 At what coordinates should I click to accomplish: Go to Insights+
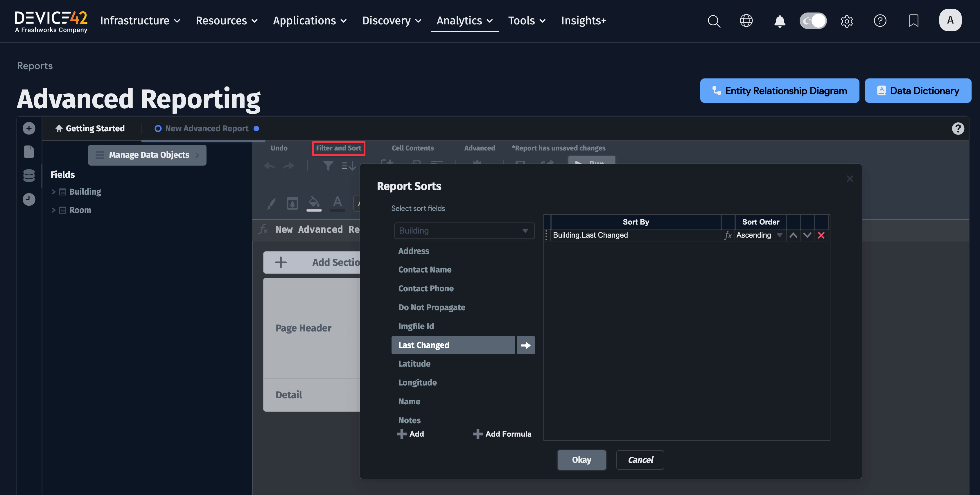[x=583, y=21]
